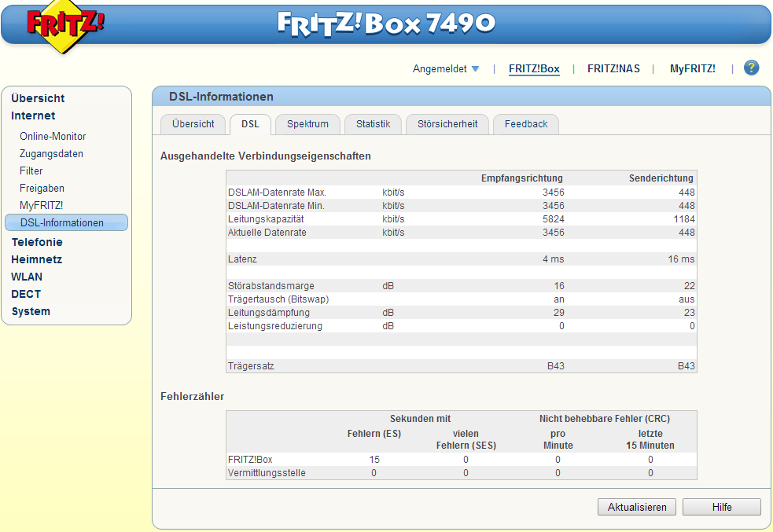This screenshot has width=773, height=532.
Task: Select Internet in the sidebar menu
Action: coord(33,116)
